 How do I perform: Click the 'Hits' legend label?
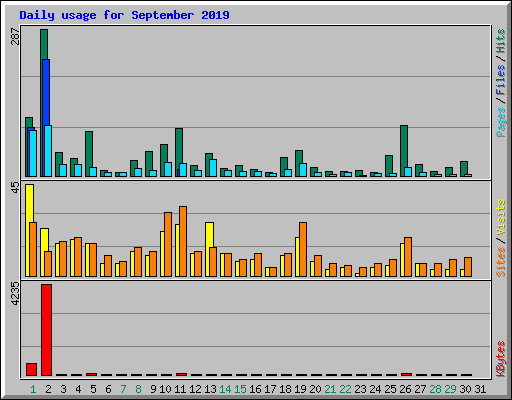(x=500, y=41)
